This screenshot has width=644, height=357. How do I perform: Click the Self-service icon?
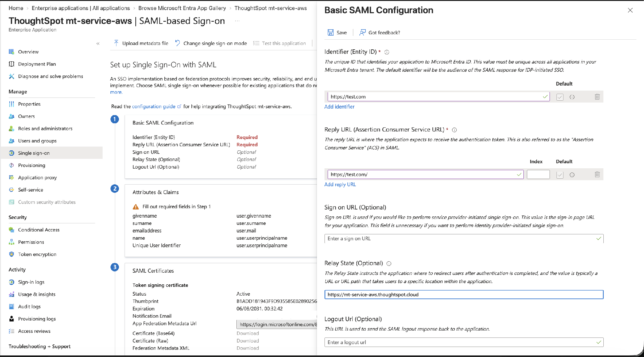tap(12, 190)
